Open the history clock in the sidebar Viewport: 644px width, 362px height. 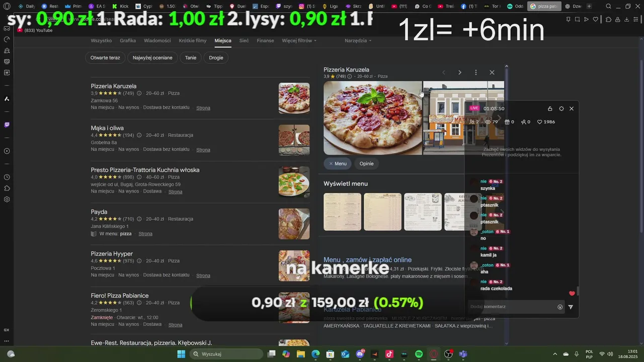click(x=7, y=177)
